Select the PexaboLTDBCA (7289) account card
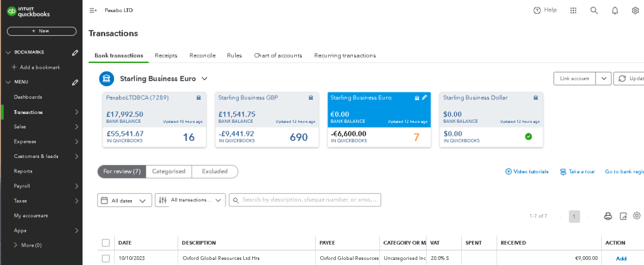Image resolution: width=644 pixels, height=265 pixels. point(154,120)
